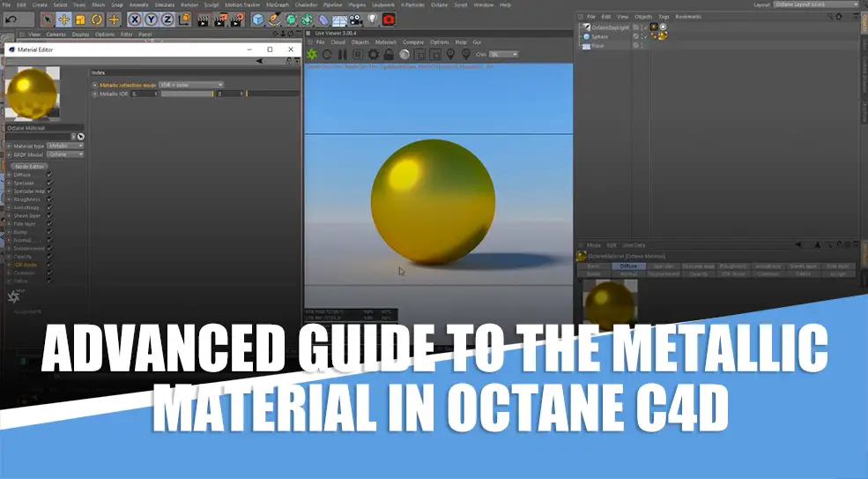Click the Render View clapperboard icon
This screenshot has height=479, width=868.
click(204, 20)
